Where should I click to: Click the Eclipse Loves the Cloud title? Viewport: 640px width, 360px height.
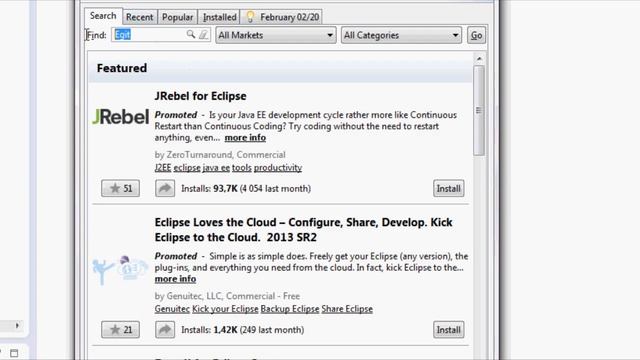pyautogui.click(x=303, y=230)
